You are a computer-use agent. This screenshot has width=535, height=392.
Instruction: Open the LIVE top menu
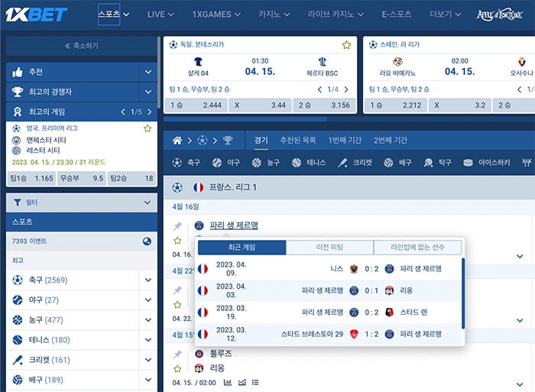(160, 15)
